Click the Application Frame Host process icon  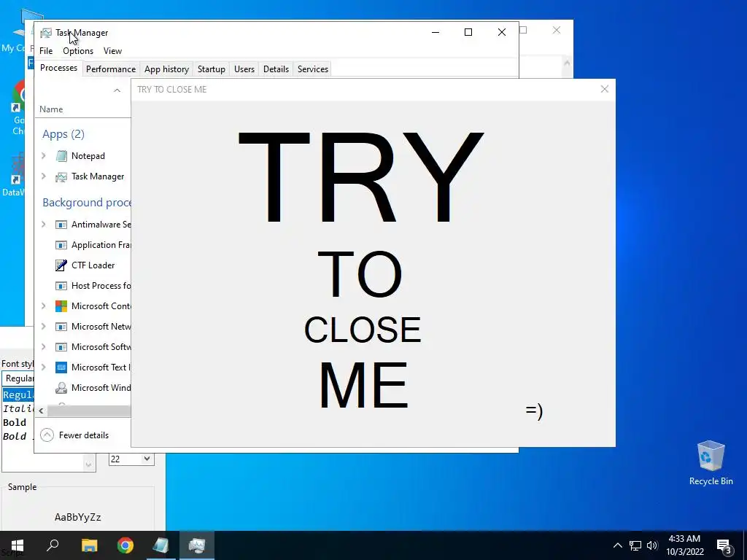coord(61,245)
